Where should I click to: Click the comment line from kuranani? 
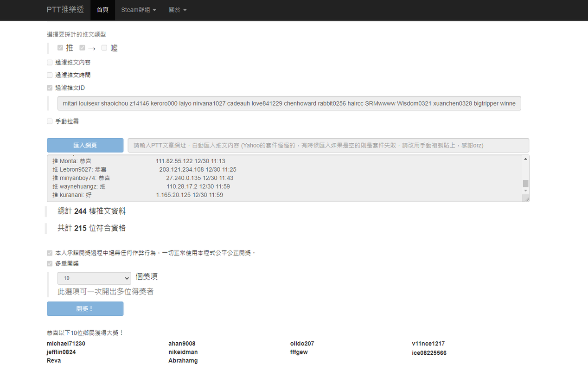tap(138, 195)
